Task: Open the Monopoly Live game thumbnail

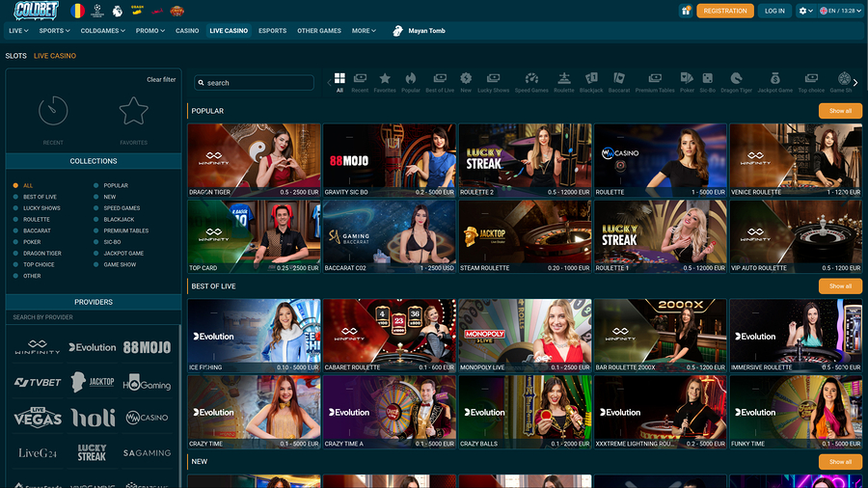Action: tap(525, 336)
